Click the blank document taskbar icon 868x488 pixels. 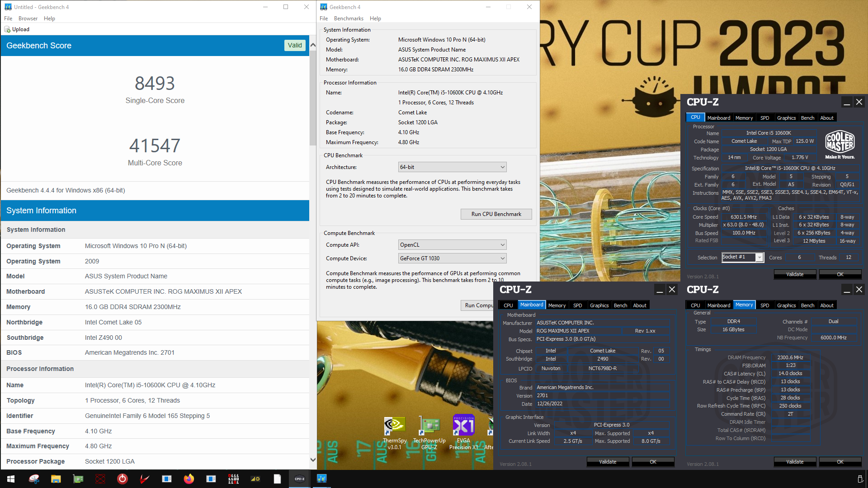coord(277,479)
